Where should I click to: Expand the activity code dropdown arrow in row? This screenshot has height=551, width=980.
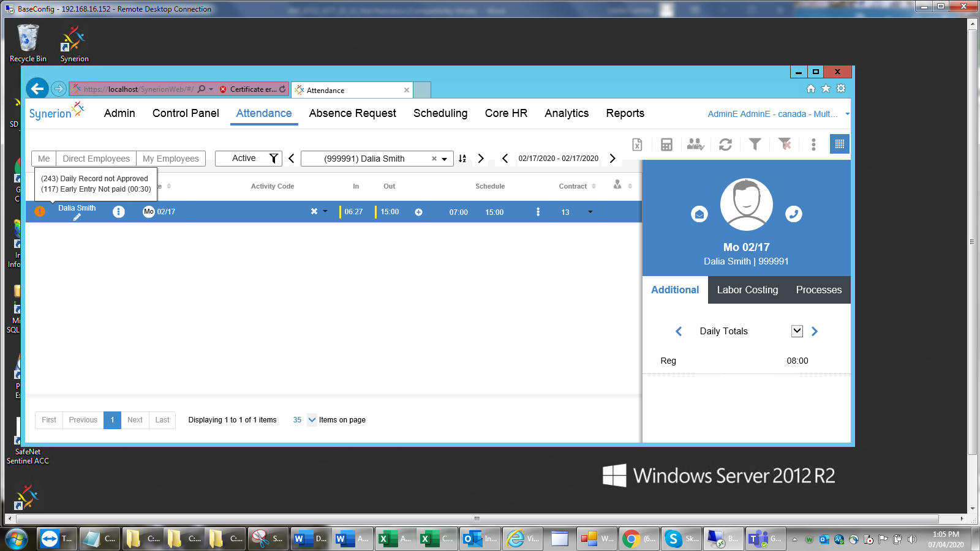[x=325, y=211]
